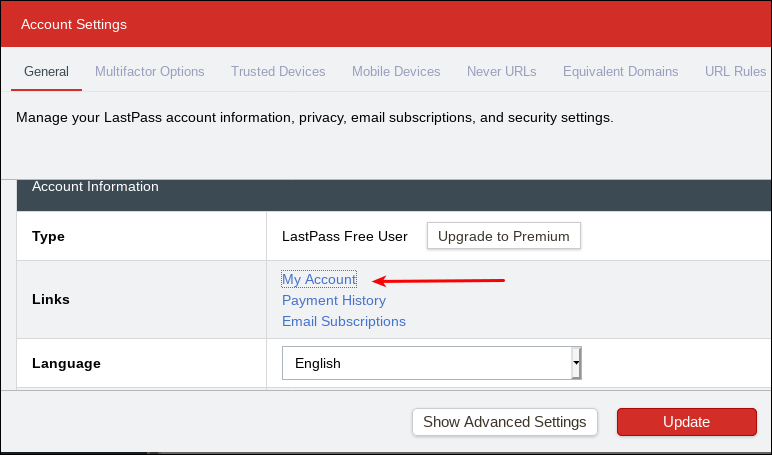Viewport: 772px width, 455px height.
Task: Select the Mobile Devices tab
Action: coord(396,72)
